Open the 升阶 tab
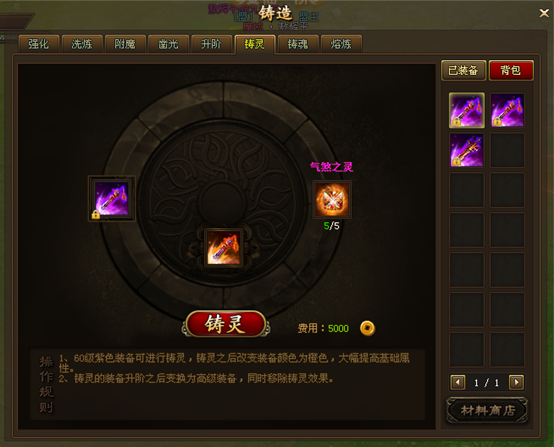 (211, 44)
